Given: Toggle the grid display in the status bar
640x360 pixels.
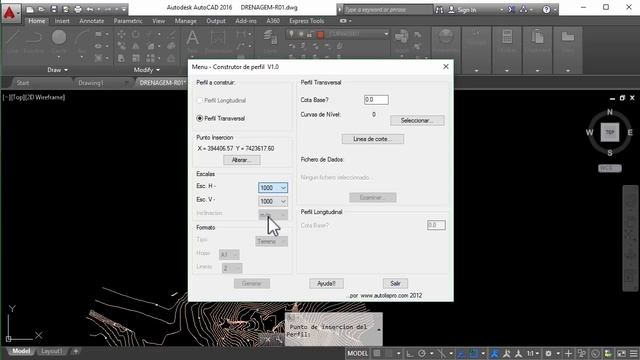Looking at the screenshot, I should coord(377,353).
